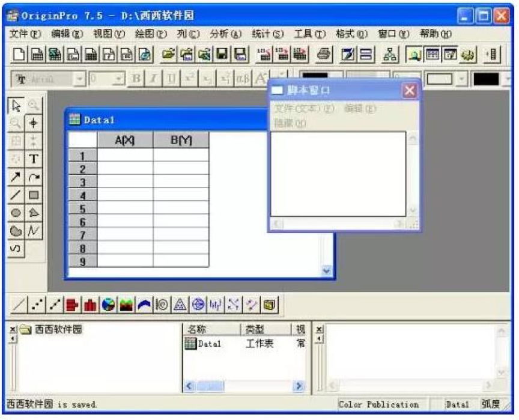Select the Rectangle drawing tool
Image resolution: width=519 pixels, height=420 pixels.
coord(33,195)
